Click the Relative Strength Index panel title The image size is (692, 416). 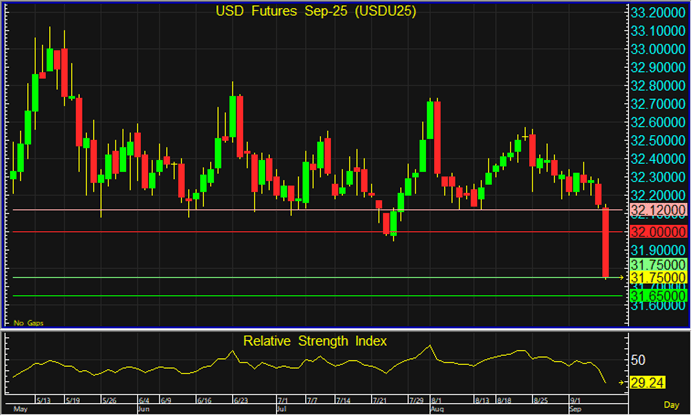(316, 341)
